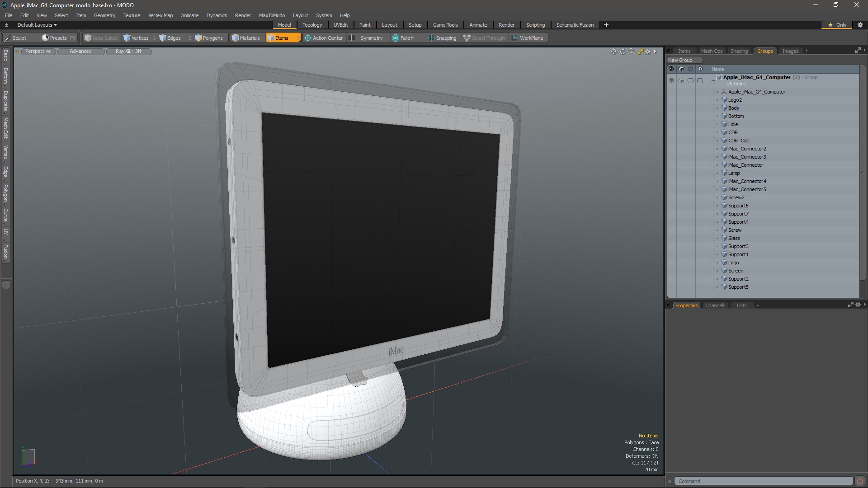Click the viewport zoom magnifier icon
This screenshot has width=868, height=488.
tap(632, 52)
